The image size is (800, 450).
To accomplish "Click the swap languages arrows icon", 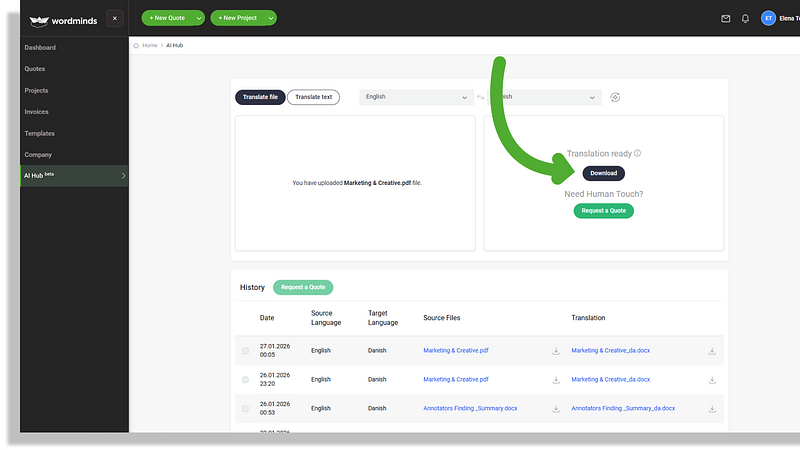I will click(481, 97).
